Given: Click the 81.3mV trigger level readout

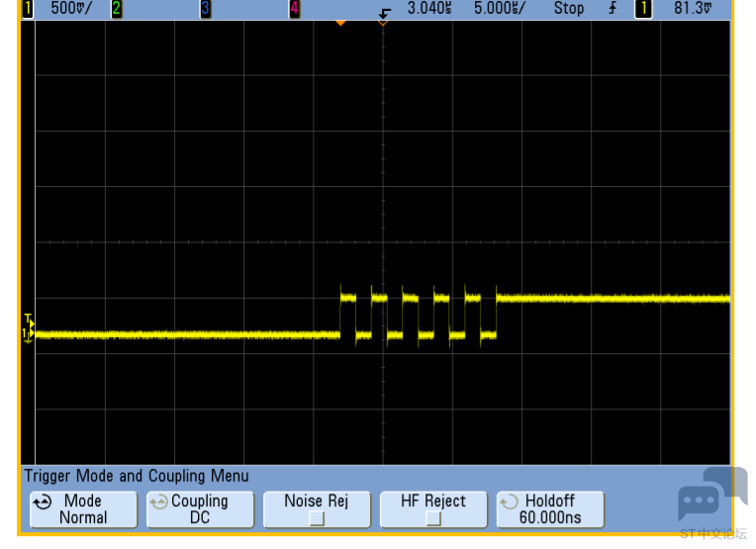Looking at the screenshot, I should point(693,8).
